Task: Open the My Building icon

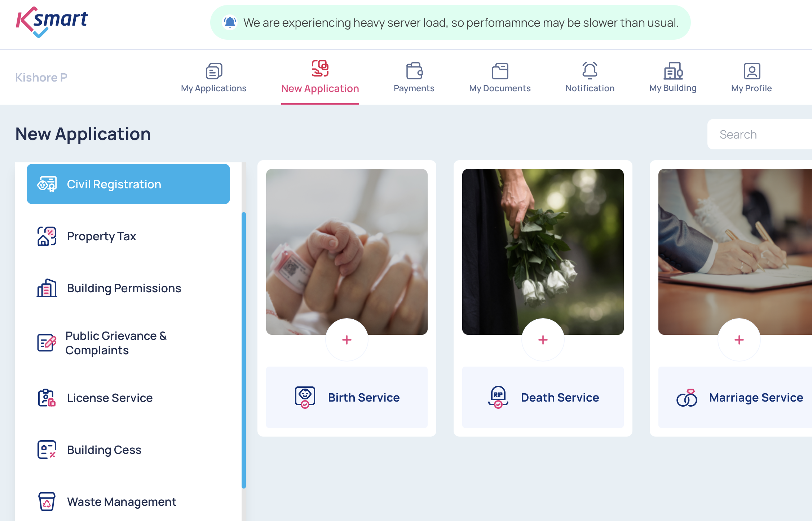Action: (673, 71)
